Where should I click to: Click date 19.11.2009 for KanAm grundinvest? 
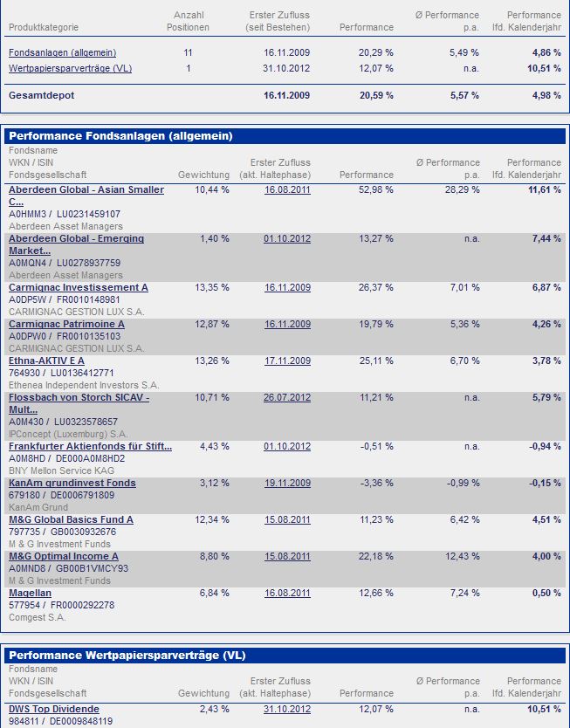[x=287, y=483]
